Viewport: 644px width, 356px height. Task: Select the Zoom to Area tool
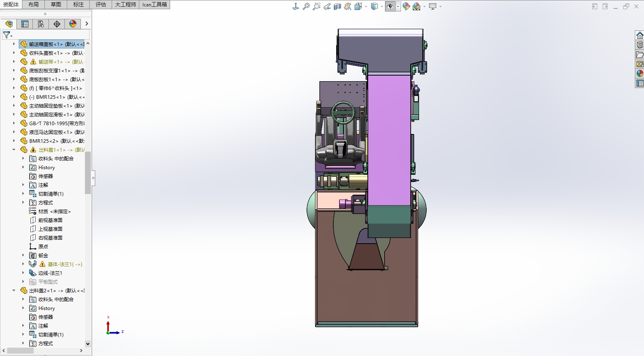[316, 6]
